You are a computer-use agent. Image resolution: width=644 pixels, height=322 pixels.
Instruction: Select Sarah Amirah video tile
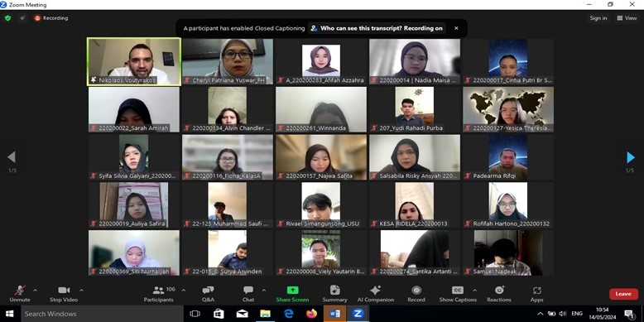134,109
